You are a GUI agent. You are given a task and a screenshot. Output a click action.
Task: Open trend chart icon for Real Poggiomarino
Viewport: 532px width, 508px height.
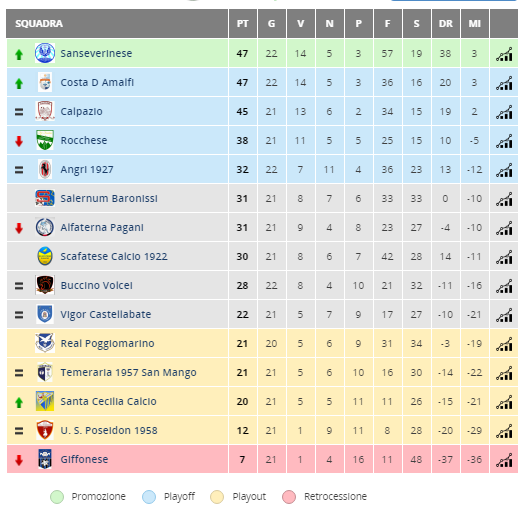pos(504,344)
